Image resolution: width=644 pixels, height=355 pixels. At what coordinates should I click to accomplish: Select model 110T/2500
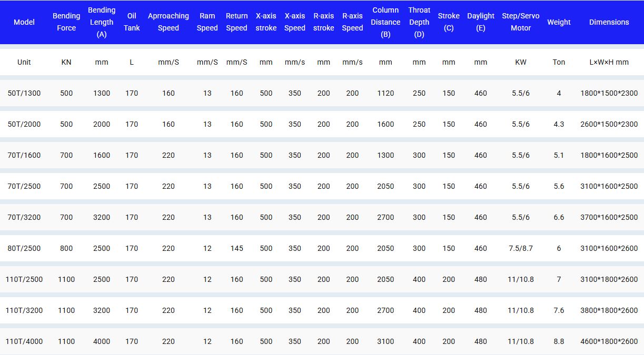coord(24,279)
